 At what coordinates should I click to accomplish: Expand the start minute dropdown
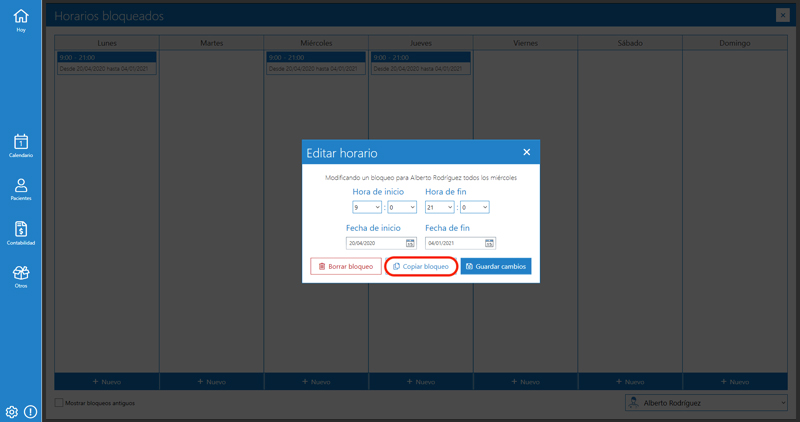402,207
